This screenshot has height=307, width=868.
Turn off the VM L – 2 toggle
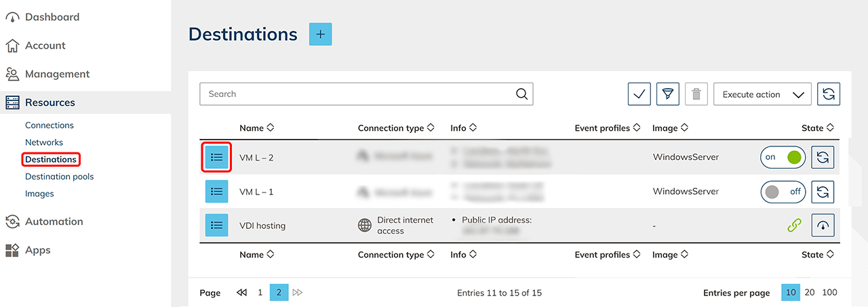pyautogui.click(x=783, y=157)
